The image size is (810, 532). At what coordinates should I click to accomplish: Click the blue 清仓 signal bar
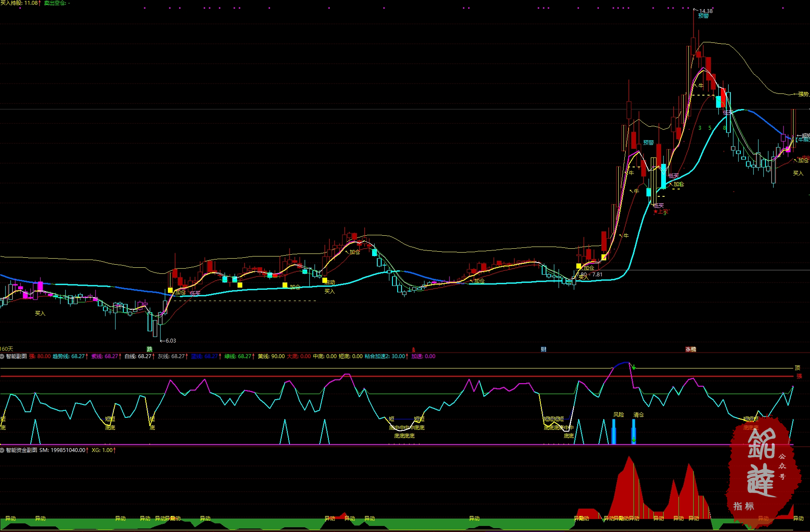click(633, 430)
